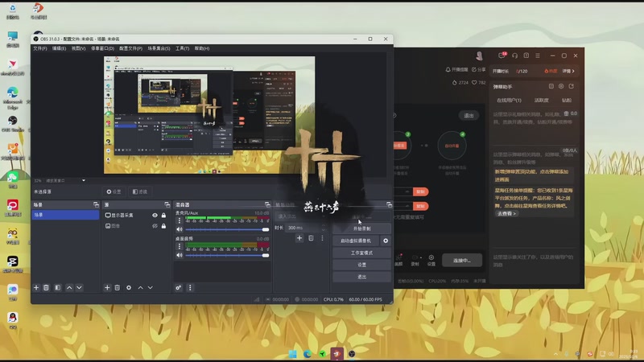Open help icon in live companion title bar
644x362 pixels.
(x=526, y=56)
